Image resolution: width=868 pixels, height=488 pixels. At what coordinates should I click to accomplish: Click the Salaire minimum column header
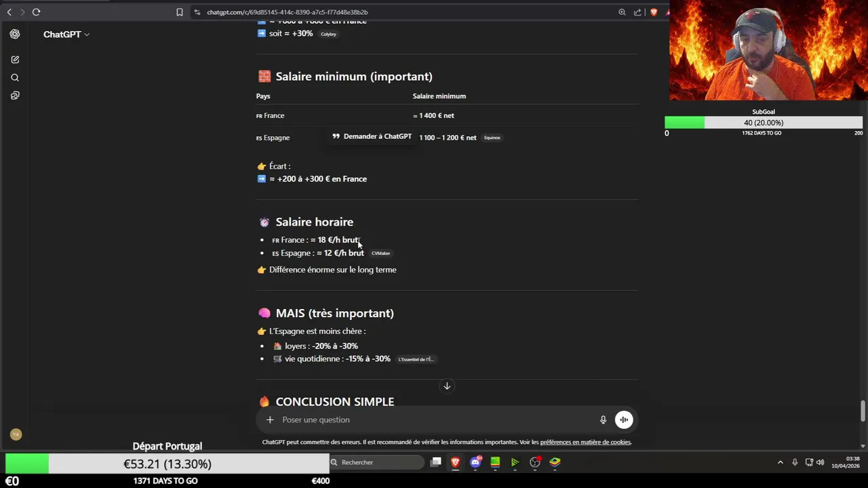[439, 96]
